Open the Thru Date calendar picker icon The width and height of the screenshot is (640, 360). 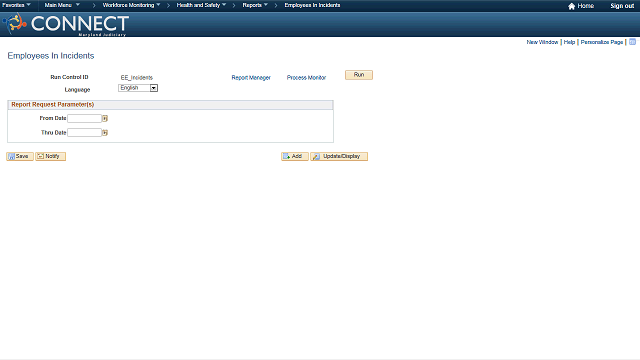(105, 133)
